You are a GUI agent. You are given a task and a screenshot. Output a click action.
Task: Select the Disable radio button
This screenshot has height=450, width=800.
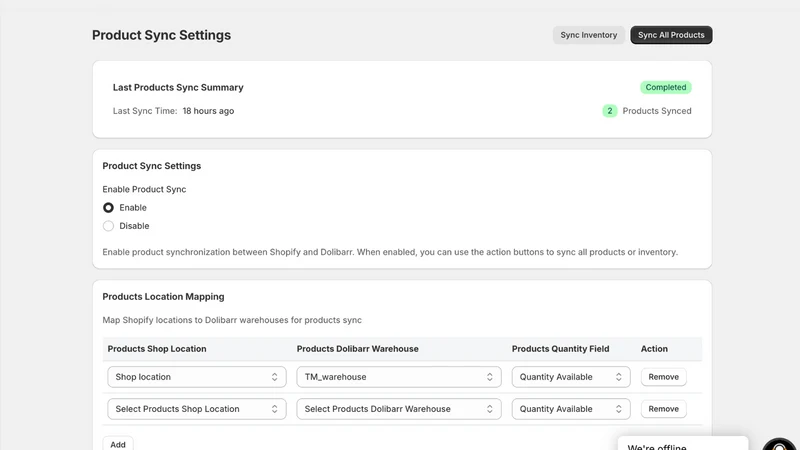(x=108, y=226)
